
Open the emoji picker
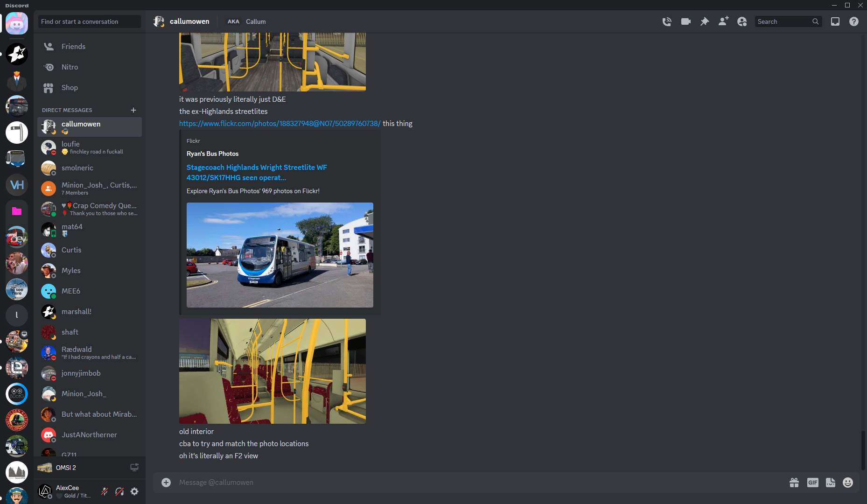click(x=848, y=483)
